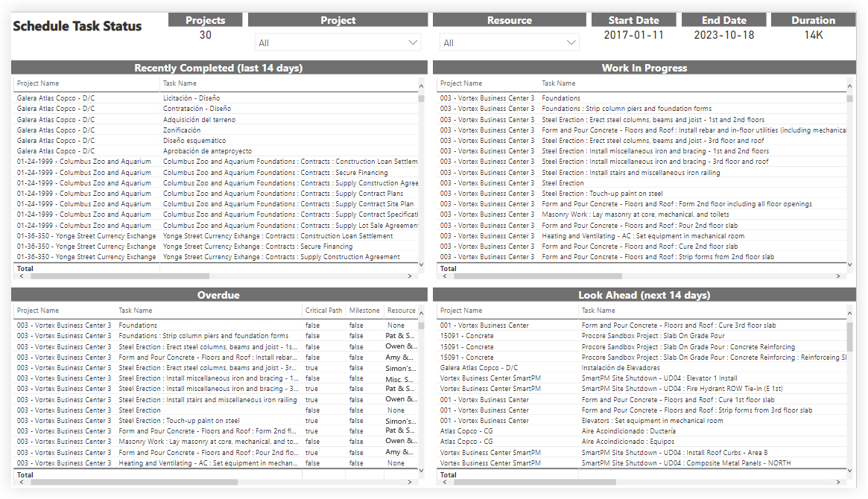This screenshot has width=868, height=499.
Task: Select 'Procore Sandbox Project : Slab On Grade Pour' row
Action: (642, 336)
